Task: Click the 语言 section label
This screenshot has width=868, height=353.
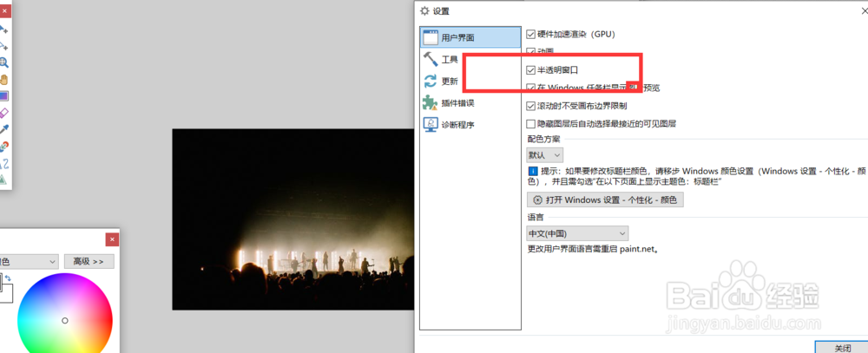Action: pos(536,218)
